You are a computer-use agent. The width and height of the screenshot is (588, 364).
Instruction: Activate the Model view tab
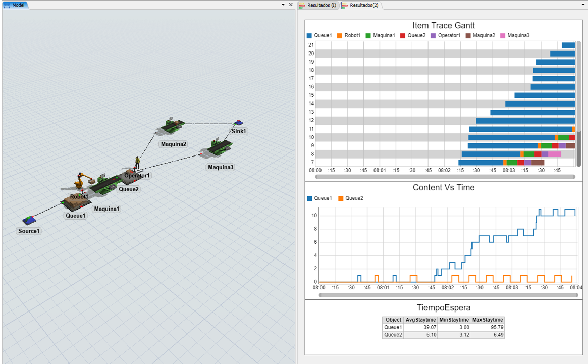[x=15, y=5]
